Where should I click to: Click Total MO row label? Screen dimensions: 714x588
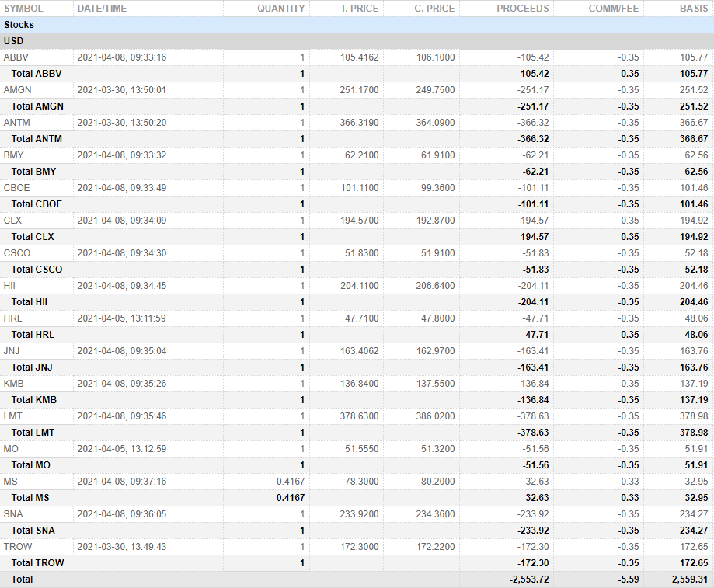[x=31, y=465]
